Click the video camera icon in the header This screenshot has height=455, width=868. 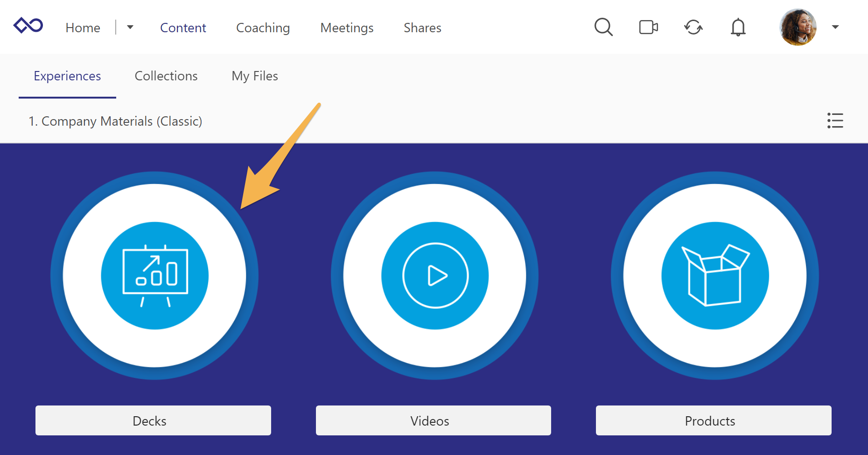(648, 27)
